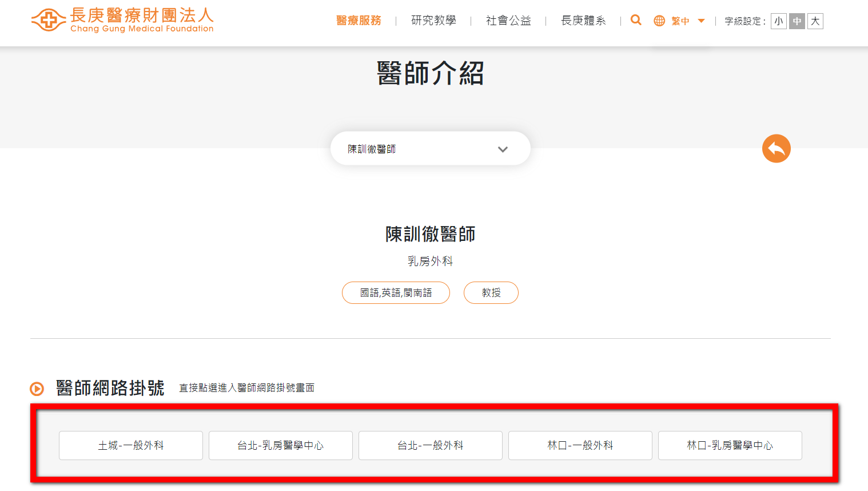Click the globe language icon
This screenshot has width=868, height=491.
(659, 21)
